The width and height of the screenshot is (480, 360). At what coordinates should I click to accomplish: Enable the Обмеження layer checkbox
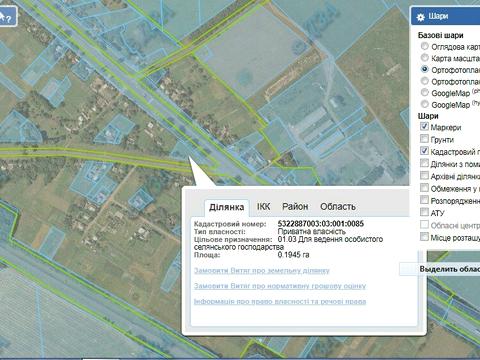pos(424,188)
